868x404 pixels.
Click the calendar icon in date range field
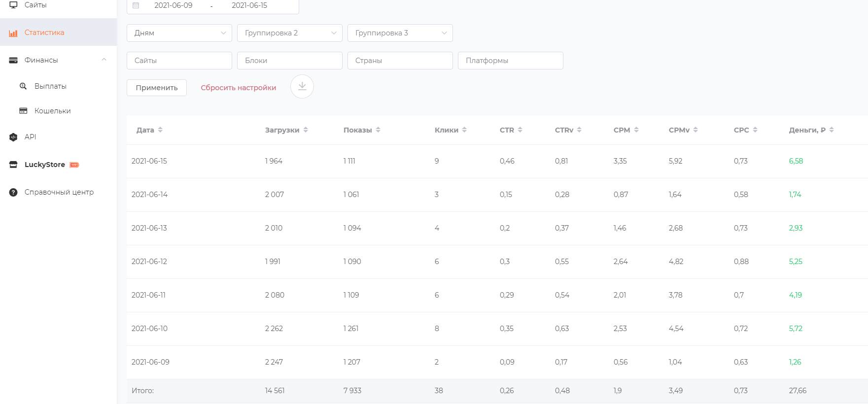(x=136, y=5)
